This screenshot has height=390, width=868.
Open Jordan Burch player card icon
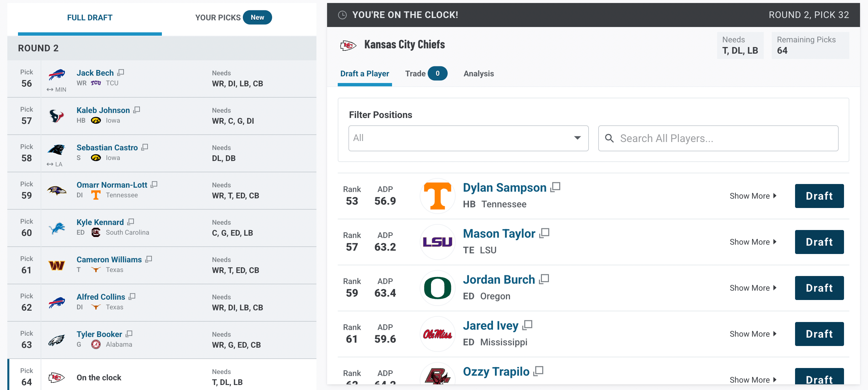(x=544, y=279)
